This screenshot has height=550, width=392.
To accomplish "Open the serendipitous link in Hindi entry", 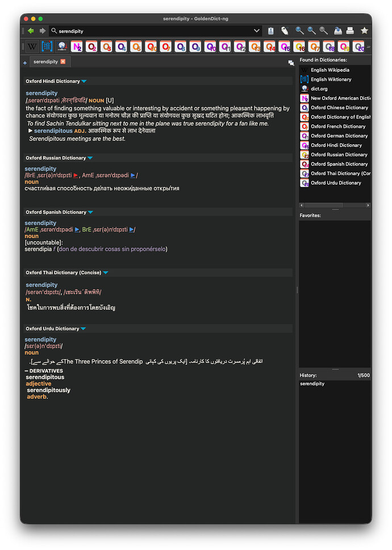I will point(53,131).
